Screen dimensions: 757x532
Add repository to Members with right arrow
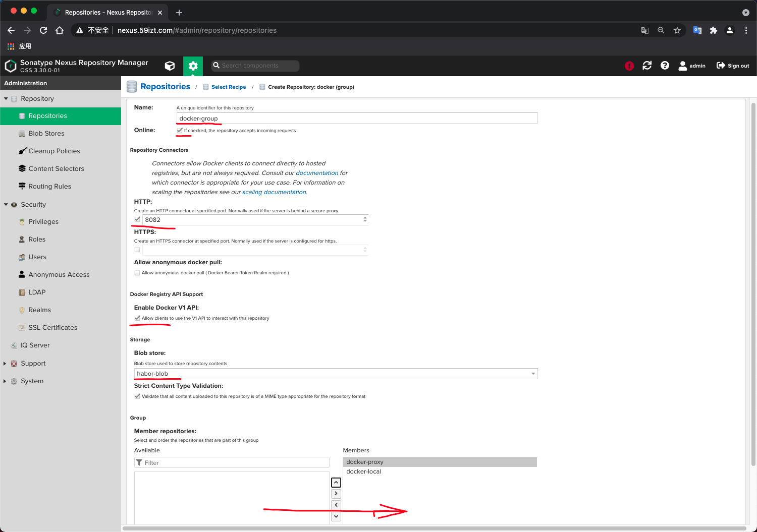tap(336, 494)
